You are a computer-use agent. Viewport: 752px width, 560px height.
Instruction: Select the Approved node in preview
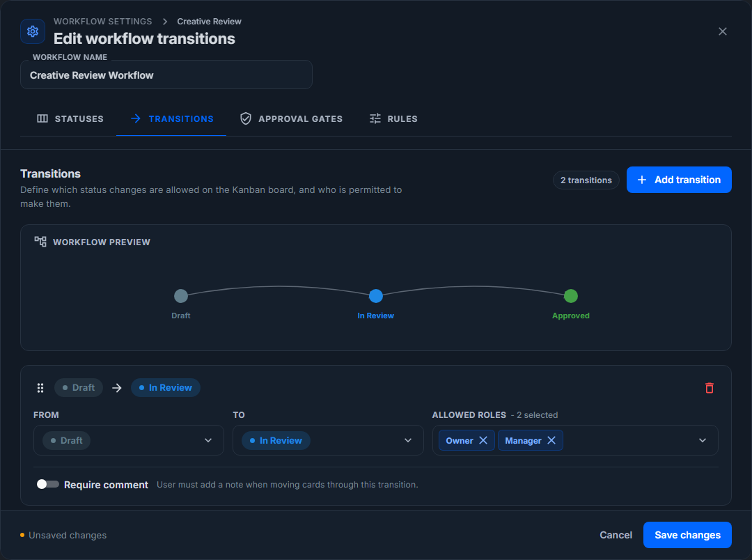coord(571,296)
